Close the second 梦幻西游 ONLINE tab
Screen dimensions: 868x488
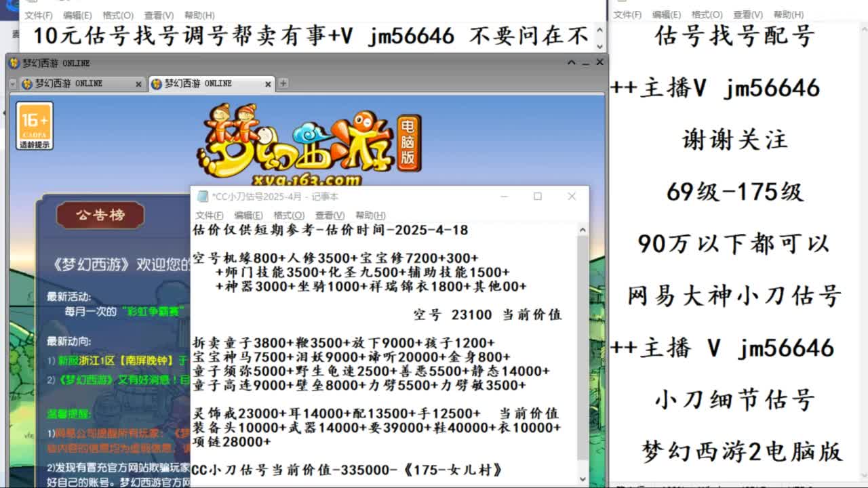pyautogui.click(x=269, y=84)
